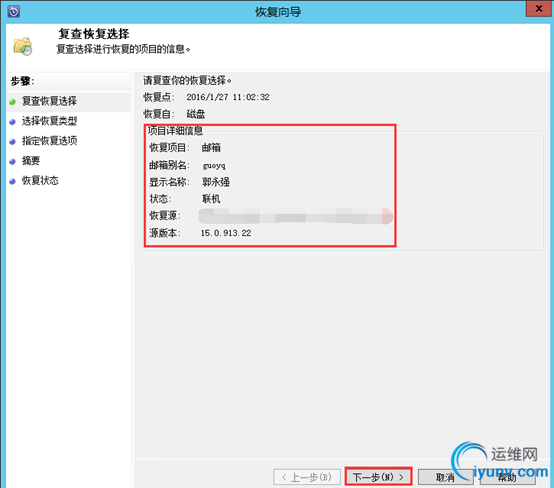Image resolution: width=554 pixels, height=488 pixels.
Task: Click the 邮箱别名: field label
Action: pos(170,165)
